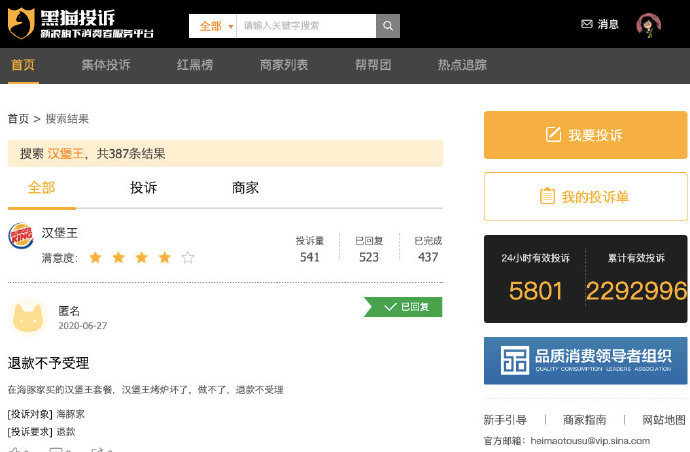Click the green 已回复 status badge
The width and height of the screenshot is (690, 452).
(403, 307)
